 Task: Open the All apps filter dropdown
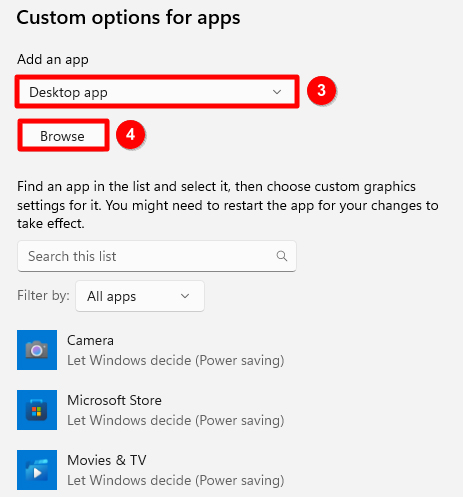coord(140,296)
